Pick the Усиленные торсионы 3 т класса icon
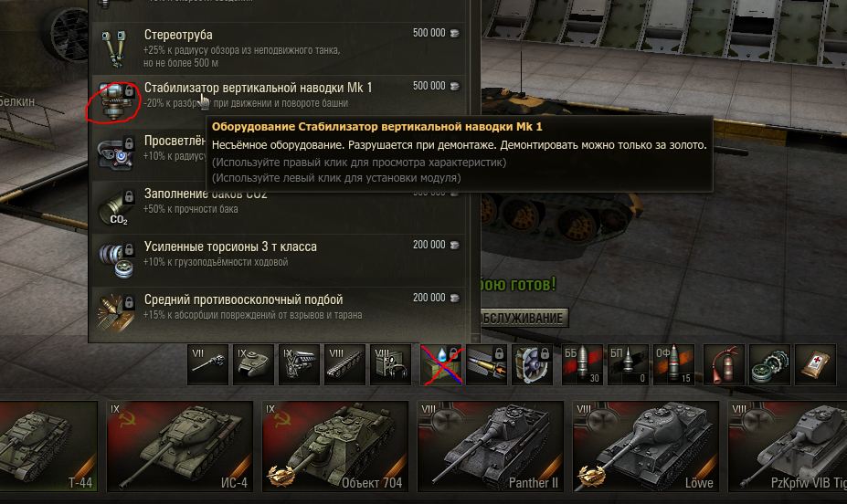 tap(116, 260)
